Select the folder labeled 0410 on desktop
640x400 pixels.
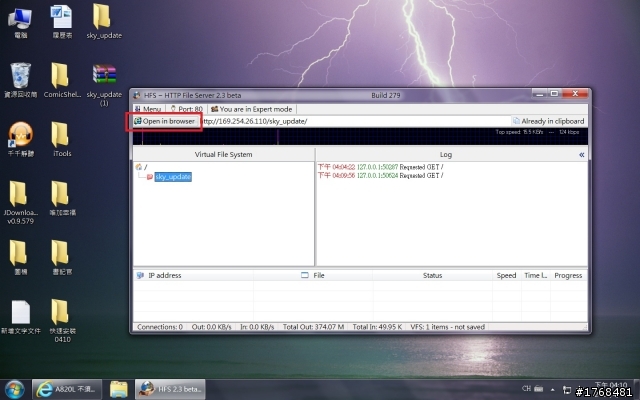[62, 321]
